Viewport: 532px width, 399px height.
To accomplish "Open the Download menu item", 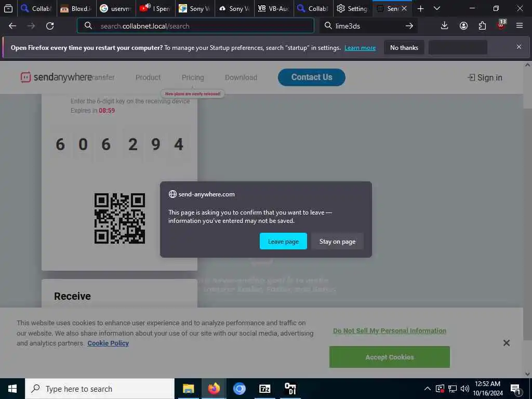I will click(x=241, y=77).
